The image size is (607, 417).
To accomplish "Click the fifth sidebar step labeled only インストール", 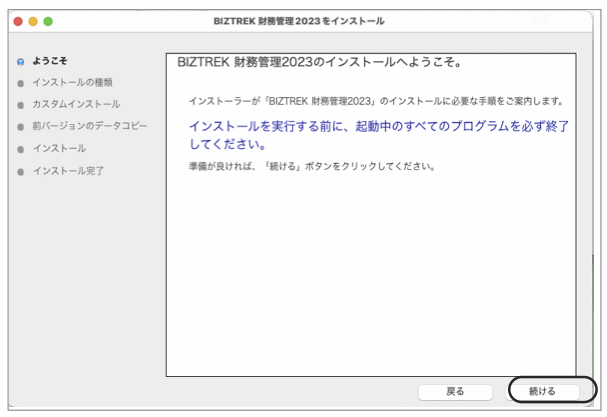I will (x=59, y=148).
